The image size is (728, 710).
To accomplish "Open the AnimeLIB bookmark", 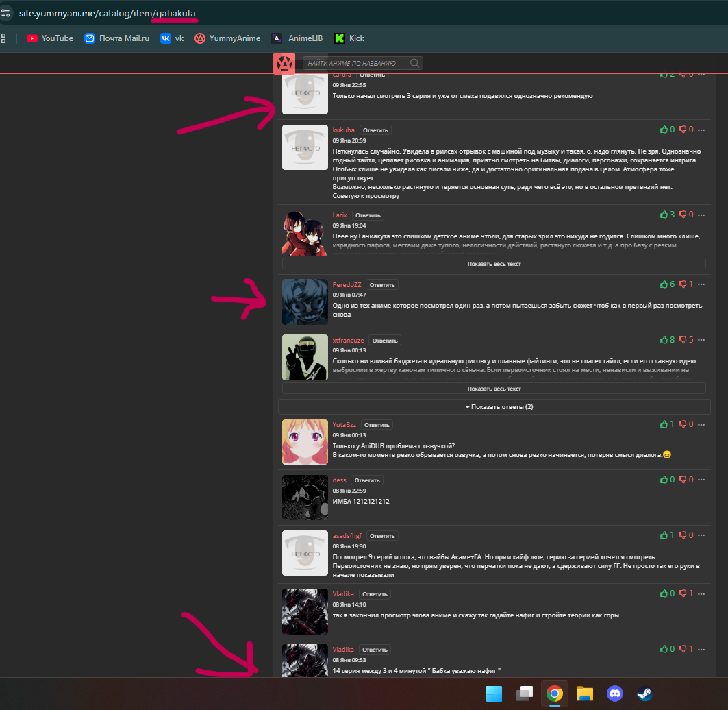I will [x=297, y=38].
